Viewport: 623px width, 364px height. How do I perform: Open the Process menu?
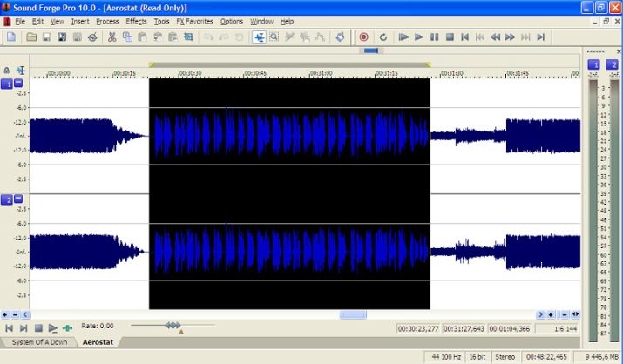107,21
